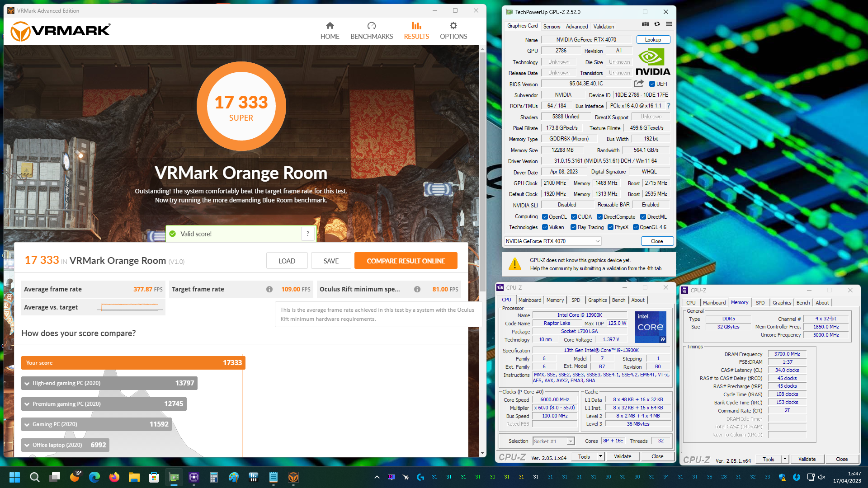Open Microsoft Store from taskbar
This screenshot has height=488, width=868.
coord(154,477)
